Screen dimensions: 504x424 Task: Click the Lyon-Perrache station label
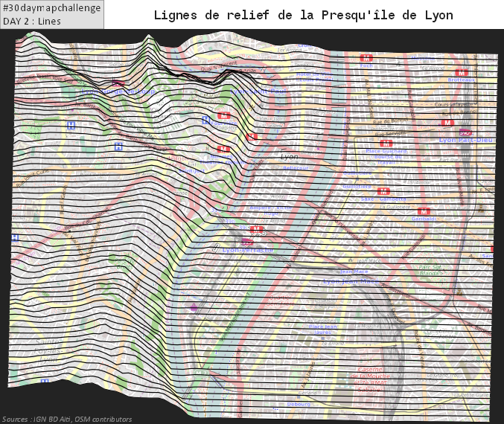(248, 250)
